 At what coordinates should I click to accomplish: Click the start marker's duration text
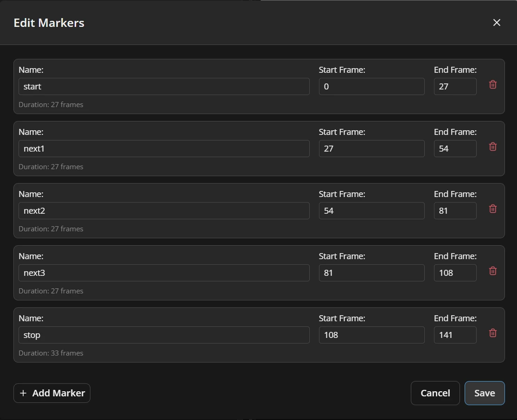pos(51,104)
